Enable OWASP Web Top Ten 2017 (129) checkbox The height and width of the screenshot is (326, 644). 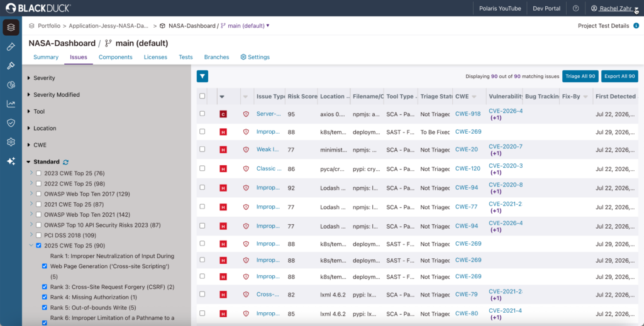pos(38,194)
